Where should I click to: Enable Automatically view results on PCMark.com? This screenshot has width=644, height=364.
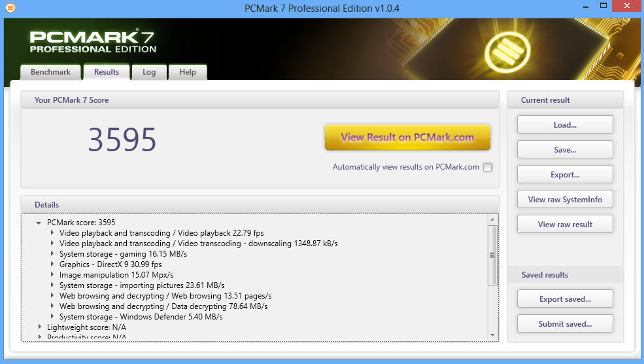(x=487, y=167)
